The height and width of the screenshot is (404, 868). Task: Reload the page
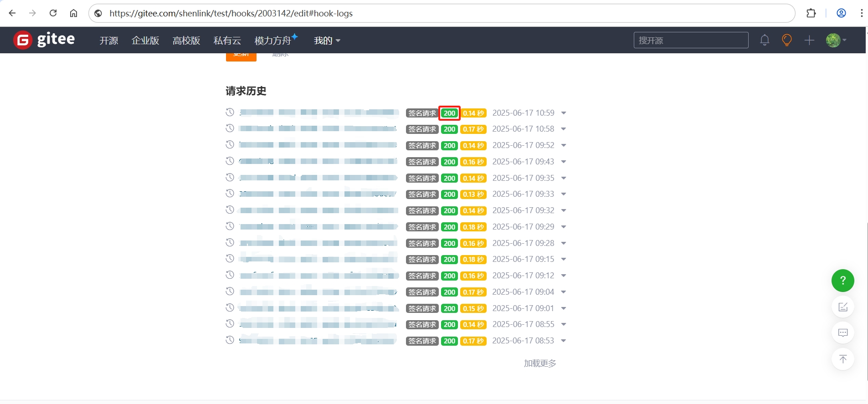point(53,13)
